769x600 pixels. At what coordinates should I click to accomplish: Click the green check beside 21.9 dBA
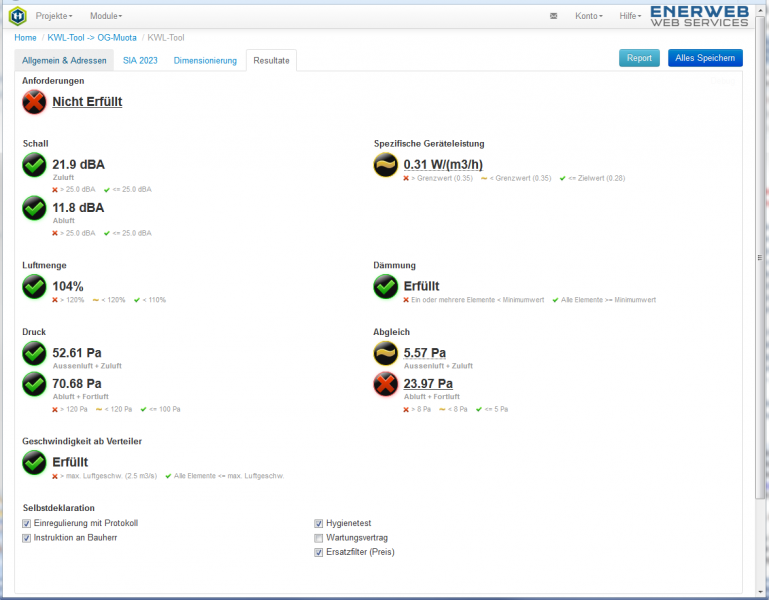click(35, 165)
